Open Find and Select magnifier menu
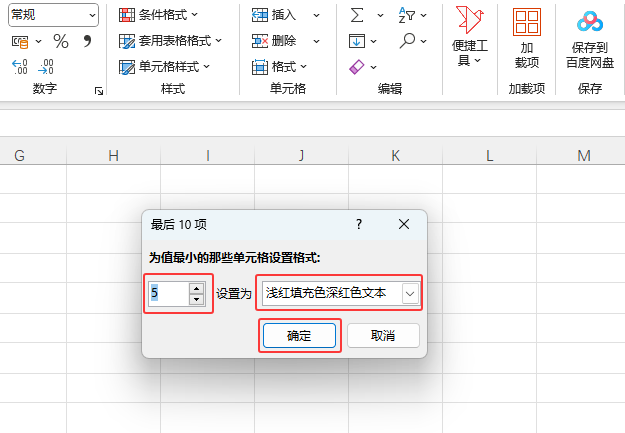This screenshot has width=625, height=433. [x=413, y=41]
